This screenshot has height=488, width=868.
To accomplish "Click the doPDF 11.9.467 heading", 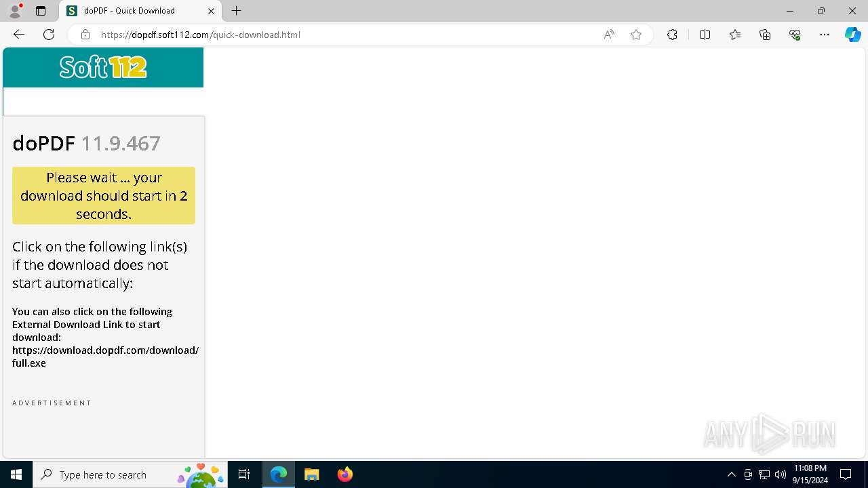I will tap(86, 143).
